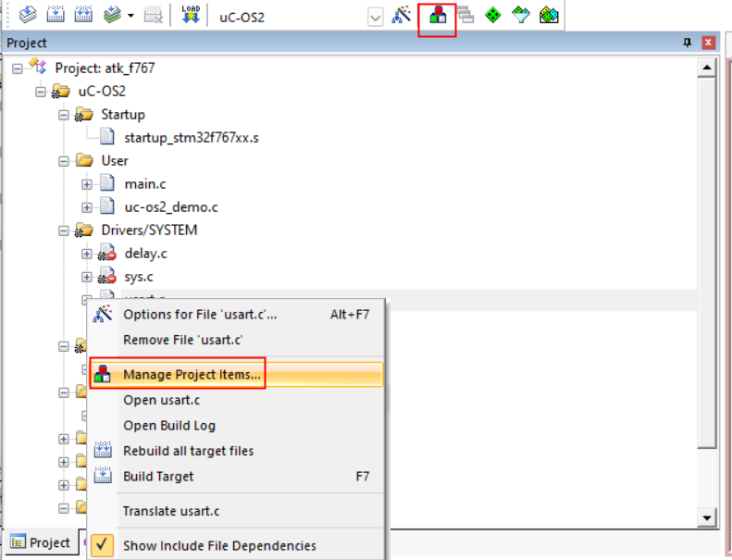
Task: Click the Rebuild all toolbar icon
Action: point(83,15)
